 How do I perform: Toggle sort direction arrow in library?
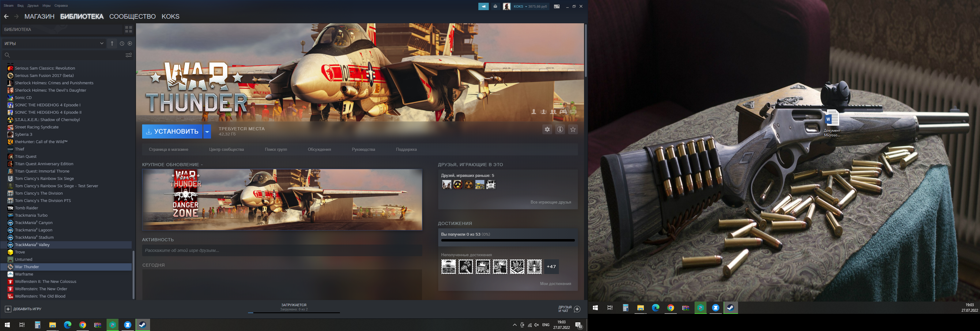point(112,44)
